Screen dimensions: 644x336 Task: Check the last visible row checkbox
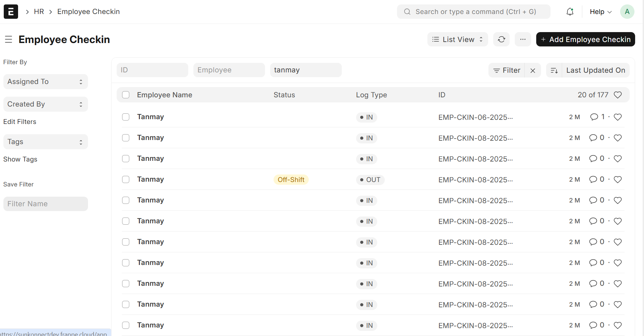tap(126, 325)
